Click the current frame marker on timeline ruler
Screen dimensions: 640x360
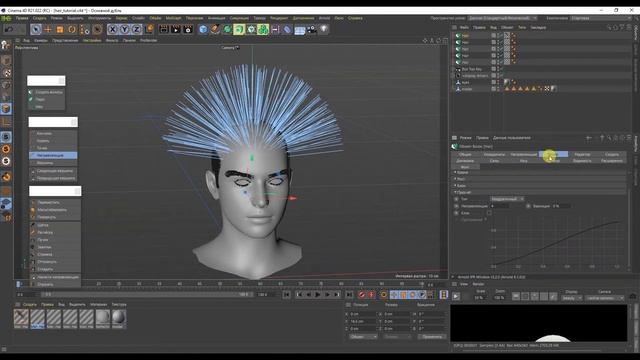coord(18,284)
